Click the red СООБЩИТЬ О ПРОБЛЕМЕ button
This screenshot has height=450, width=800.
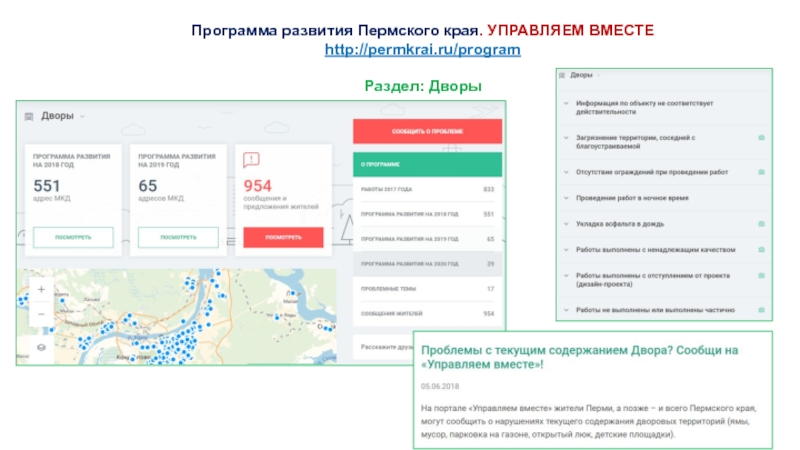pyautogui.click(x=427, y=131)
